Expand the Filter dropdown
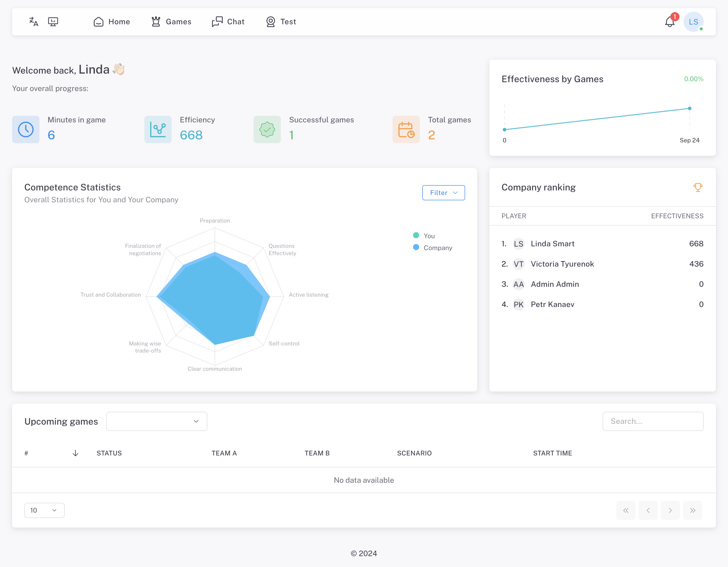The width and height of the screenshot is (728, 567). (x=443, y=193)
